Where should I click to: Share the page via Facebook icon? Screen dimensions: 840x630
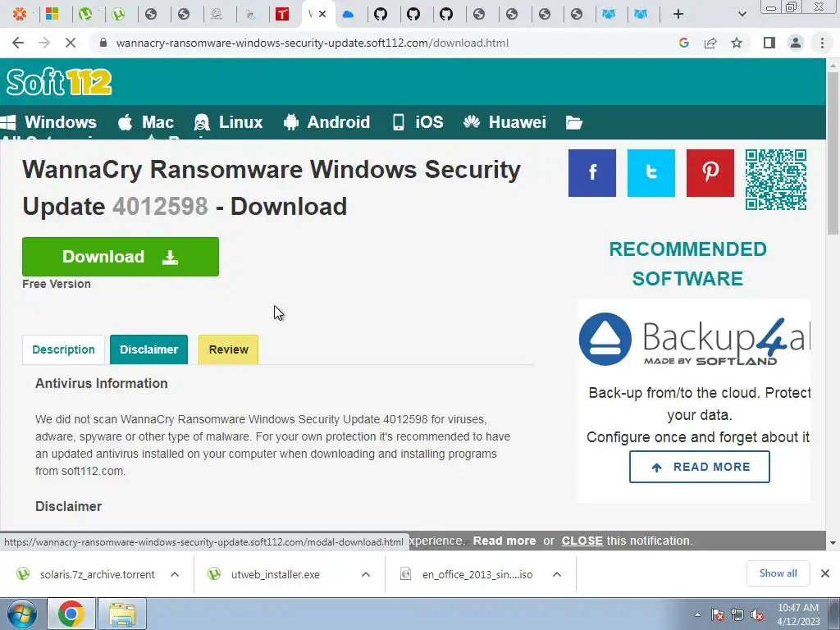(592, 173)
